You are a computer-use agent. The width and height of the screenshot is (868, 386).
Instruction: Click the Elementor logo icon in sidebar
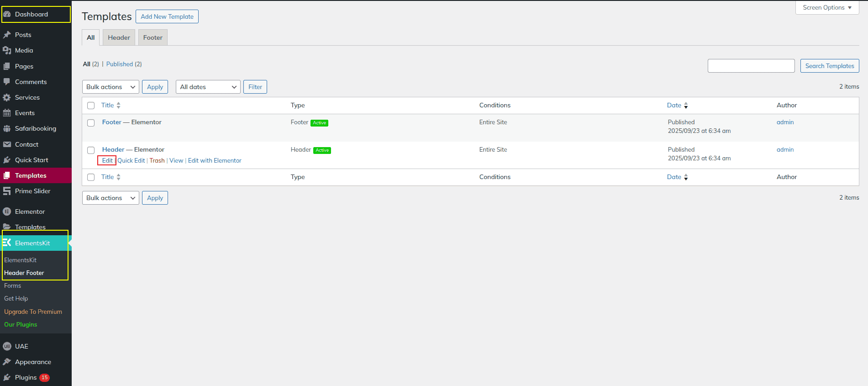(x=7, y=212)
